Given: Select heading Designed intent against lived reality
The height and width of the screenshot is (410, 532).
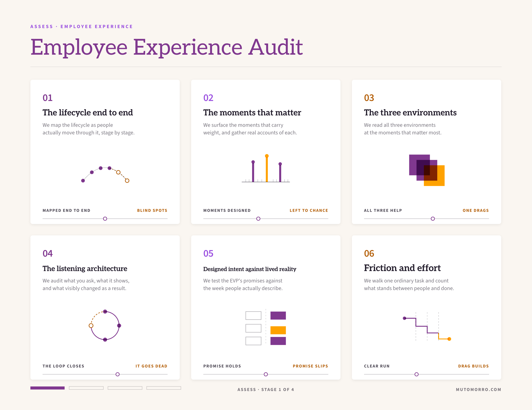Looking at the screenshot, I should pos(250,269).
